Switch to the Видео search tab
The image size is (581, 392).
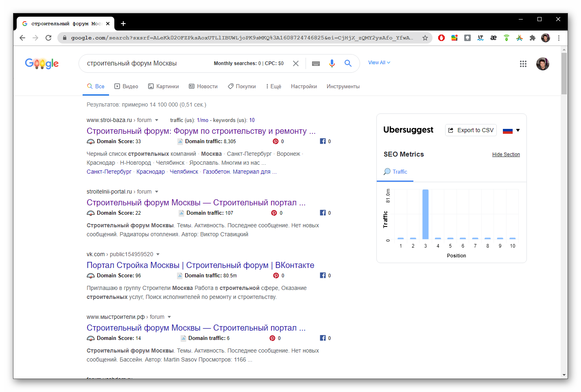tap(126, 87)
